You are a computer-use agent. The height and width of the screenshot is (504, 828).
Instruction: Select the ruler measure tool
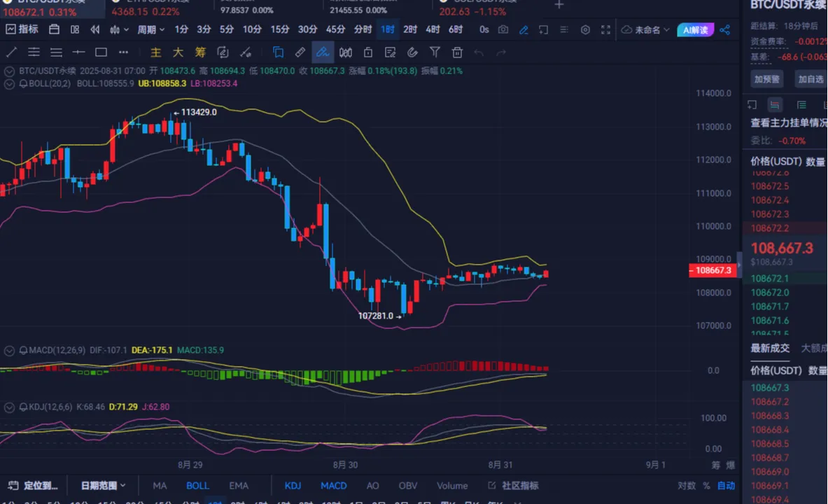tap(300, 52)
